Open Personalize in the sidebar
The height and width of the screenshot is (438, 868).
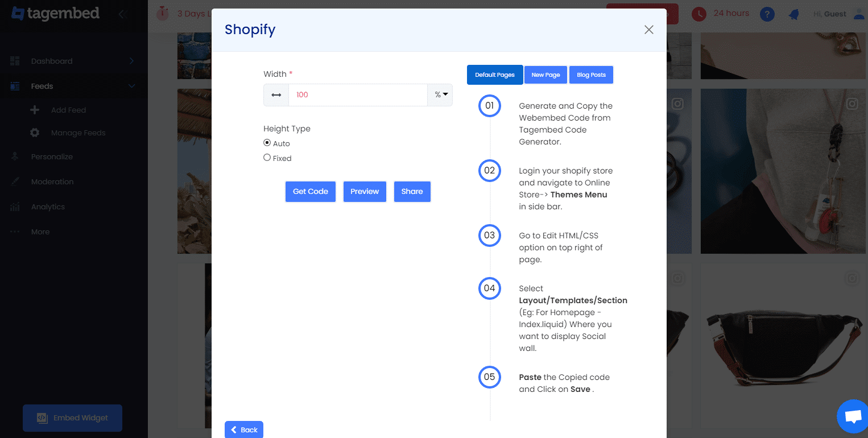coord(52,156)
